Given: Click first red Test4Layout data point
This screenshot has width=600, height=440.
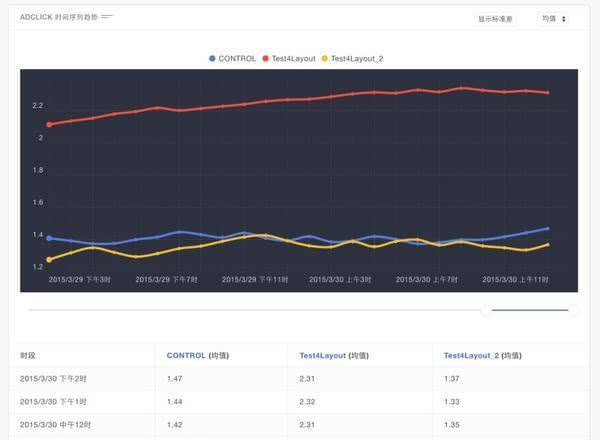Looking at the screenshot, I should 50,124.
